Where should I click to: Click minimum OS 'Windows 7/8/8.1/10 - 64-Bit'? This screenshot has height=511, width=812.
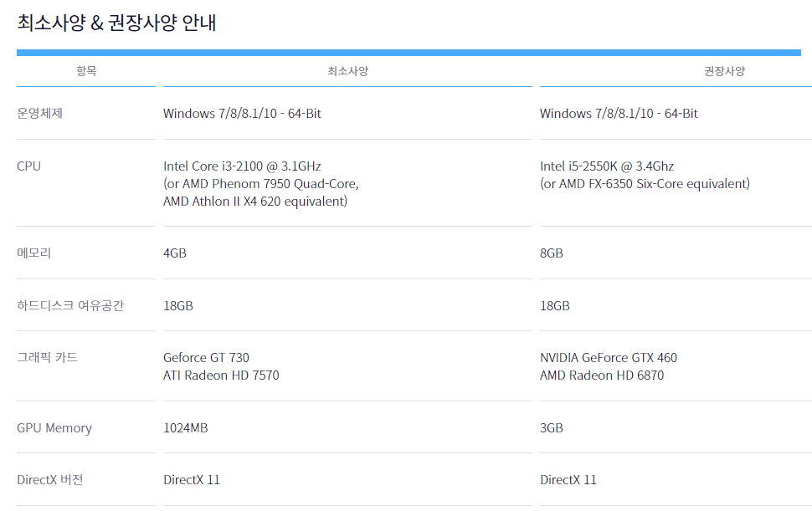pyautogui.click(x=242, y=113)
